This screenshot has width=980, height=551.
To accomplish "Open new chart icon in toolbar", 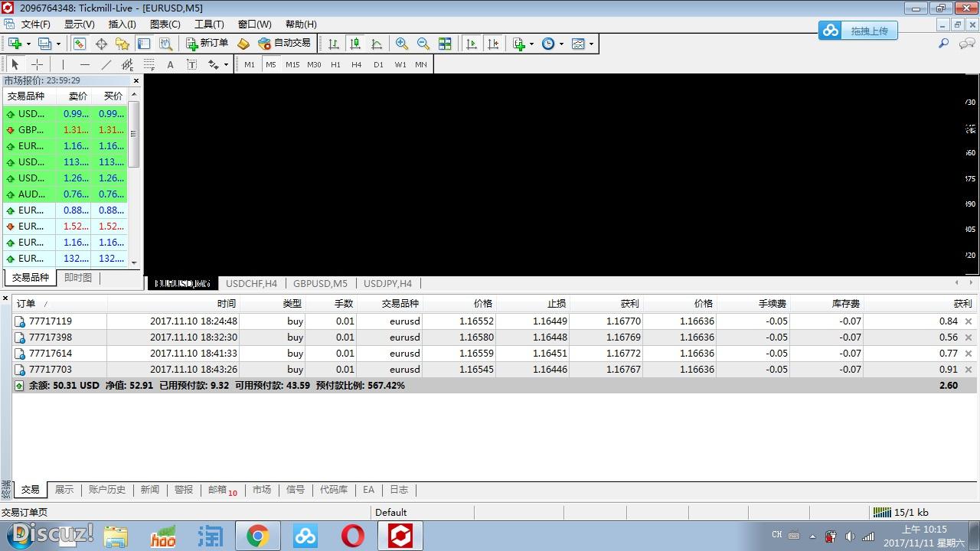I will (15, 44).
